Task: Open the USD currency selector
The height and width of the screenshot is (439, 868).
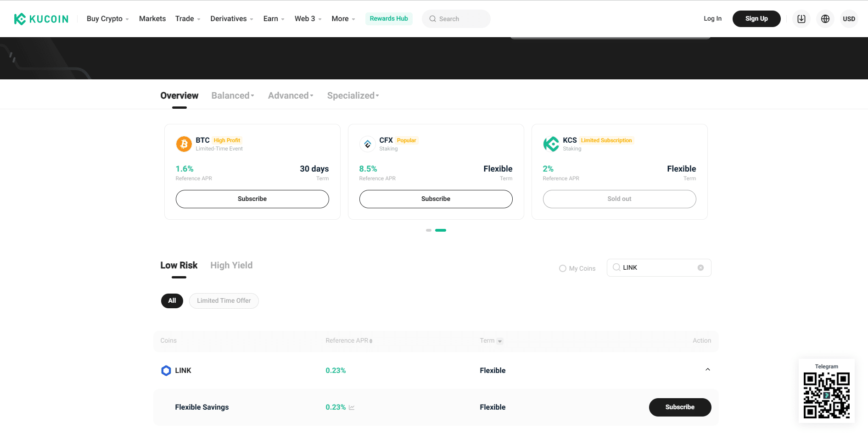Action: (849, 19)
